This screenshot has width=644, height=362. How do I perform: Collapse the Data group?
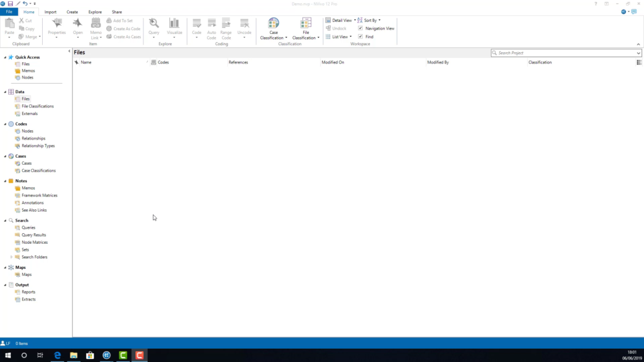coord(5,92)
